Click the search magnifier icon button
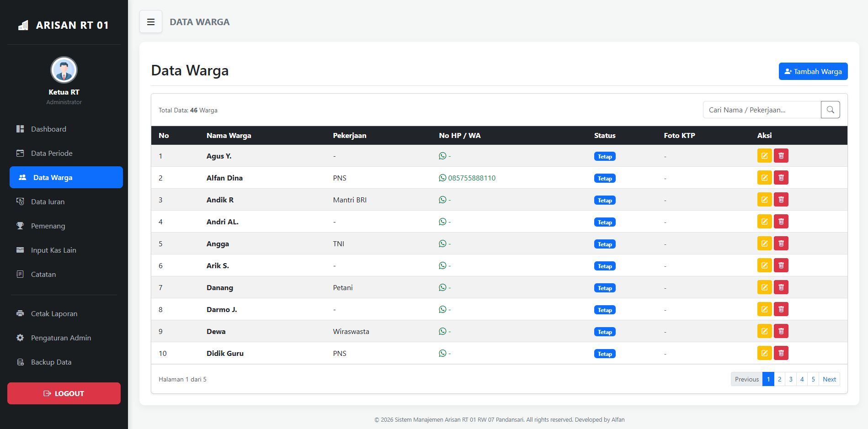Image resolution: width=868 pixels, height=429 pixels. (830, 110)
